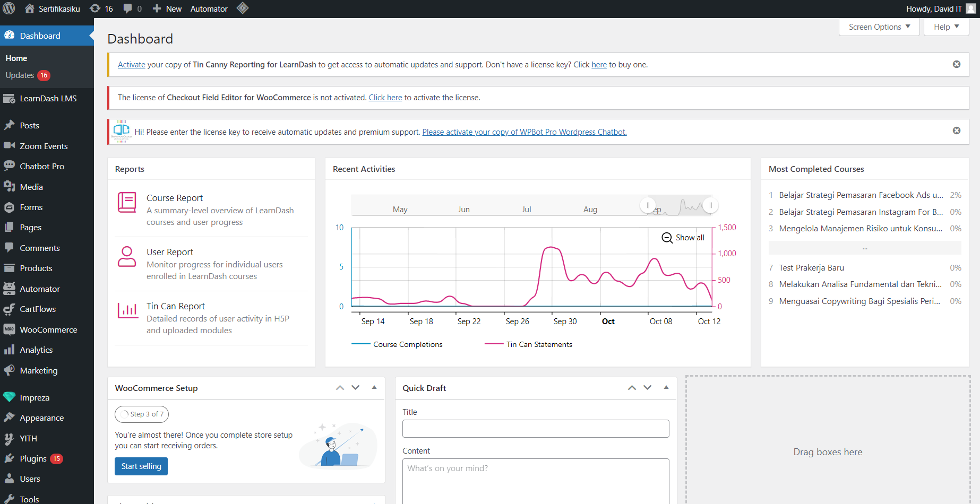Open Analytics bar chart icon
Image resolution: width=980 pixels, height=504 pixels.
coord(9,350)
